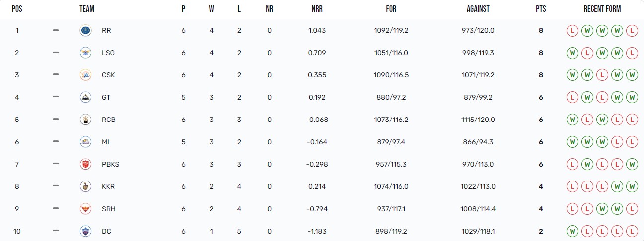Sort by the NRR column header
This screenshot has width=644, height=241.
(316, 9)
